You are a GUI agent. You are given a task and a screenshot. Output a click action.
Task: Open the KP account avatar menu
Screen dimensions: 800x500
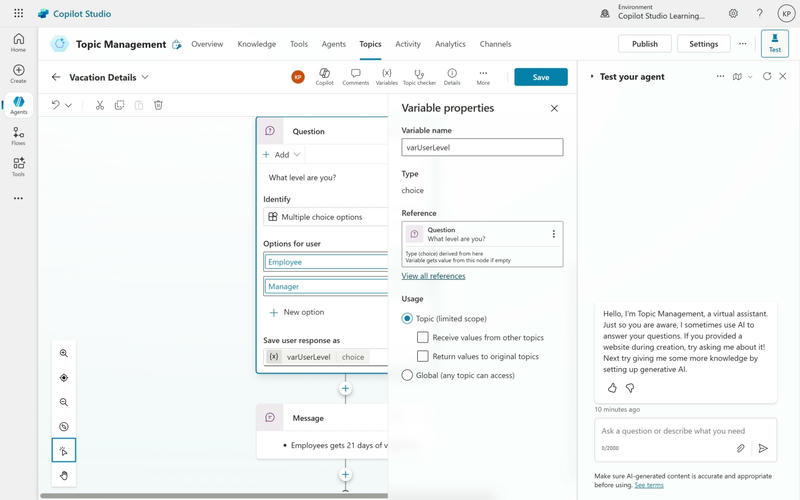tap(786, 14)
